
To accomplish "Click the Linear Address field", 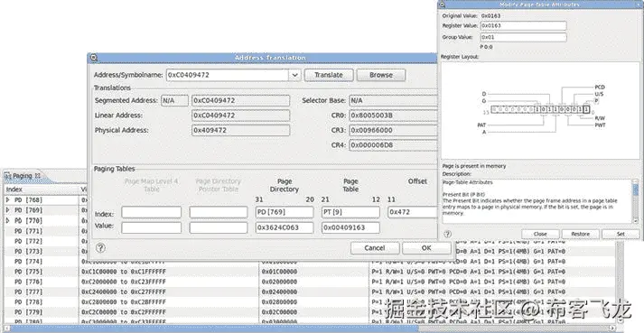I will (x=240, y=116).
